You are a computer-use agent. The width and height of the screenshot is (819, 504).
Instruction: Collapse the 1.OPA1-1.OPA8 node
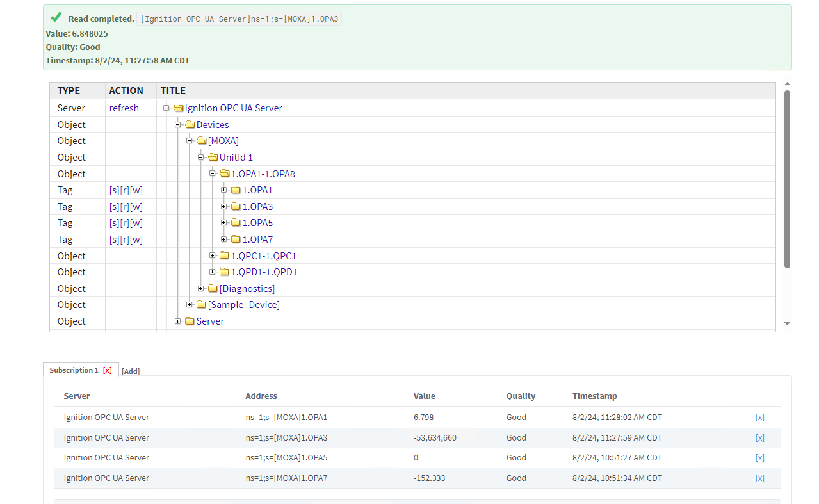click(x=213, y=174)
